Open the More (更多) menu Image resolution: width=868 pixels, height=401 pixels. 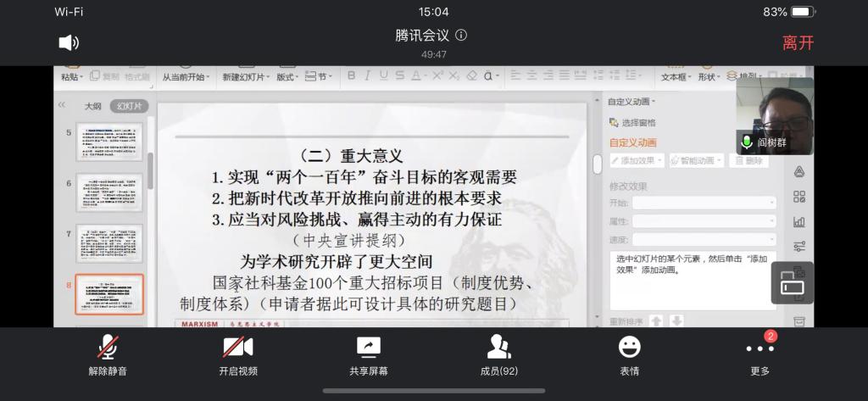(x=759, y=354)
